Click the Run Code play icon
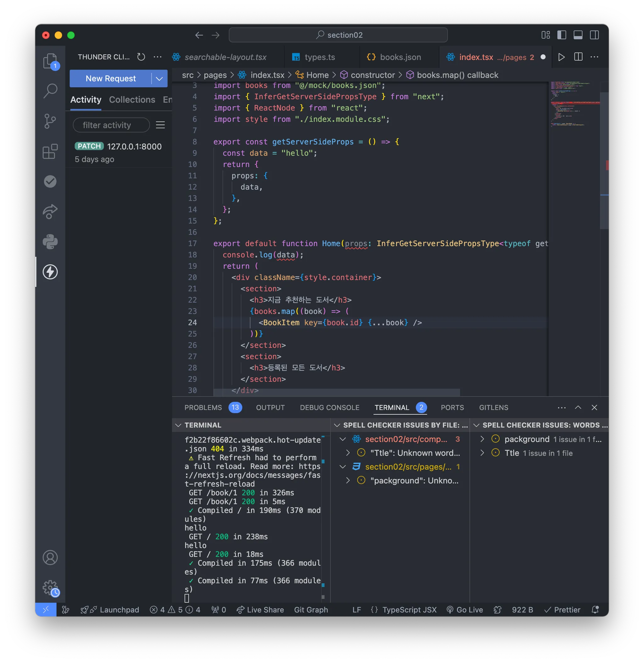This screenshot has height=663, width=644. tap(561, 57)
